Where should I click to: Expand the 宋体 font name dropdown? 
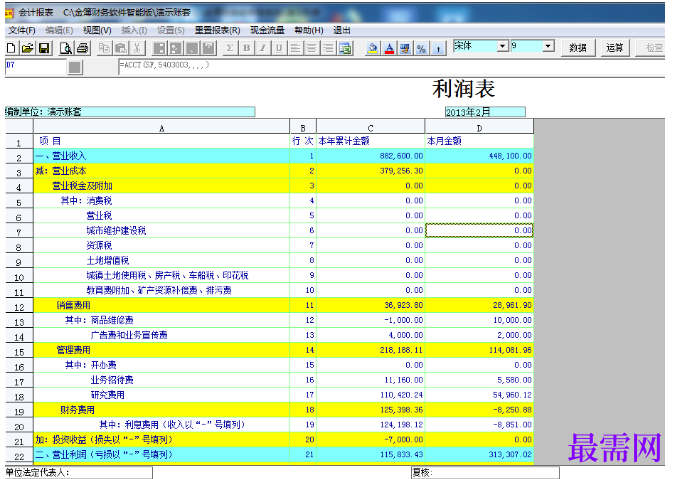point(502,46)
